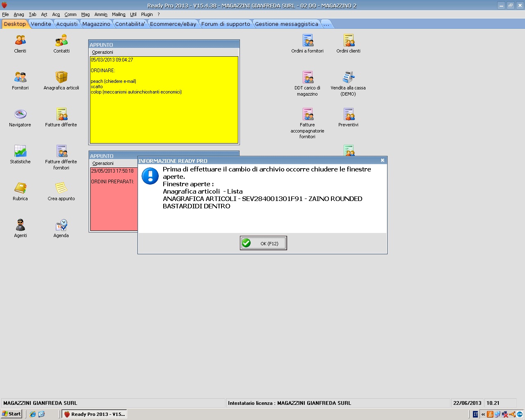525x420 pixels.
Task: Open the Art menu
Action: [44, 14]
